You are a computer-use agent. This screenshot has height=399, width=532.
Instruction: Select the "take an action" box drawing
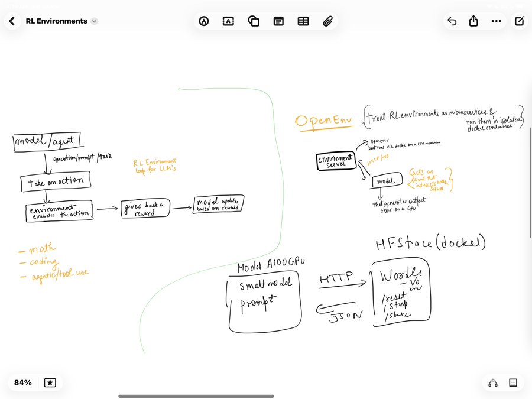click(56, 183)
